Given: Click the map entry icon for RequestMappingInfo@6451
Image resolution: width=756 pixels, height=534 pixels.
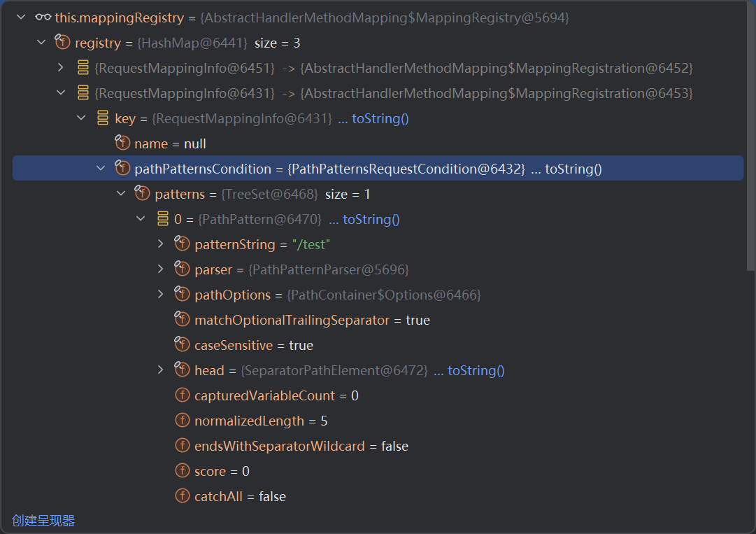Looking at the screenshot, I should click(x=83, y=68).
